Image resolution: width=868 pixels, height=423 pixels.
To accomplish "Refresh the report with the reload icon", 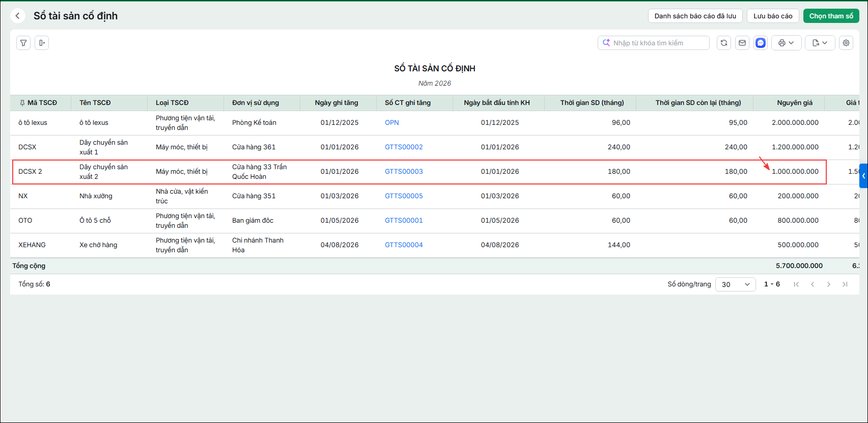I will point(724,43).
